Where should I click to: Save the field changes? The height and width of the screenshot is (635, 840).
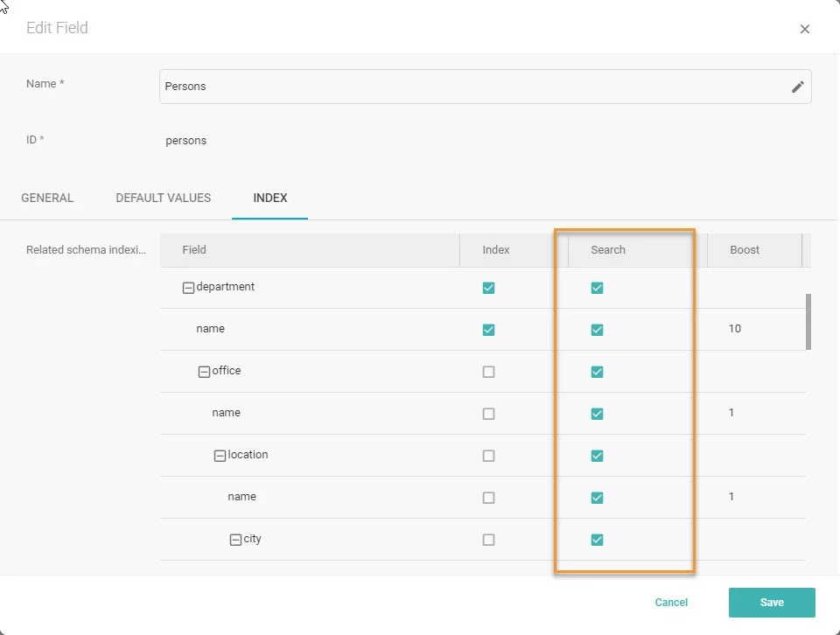[x=772, y=603]
